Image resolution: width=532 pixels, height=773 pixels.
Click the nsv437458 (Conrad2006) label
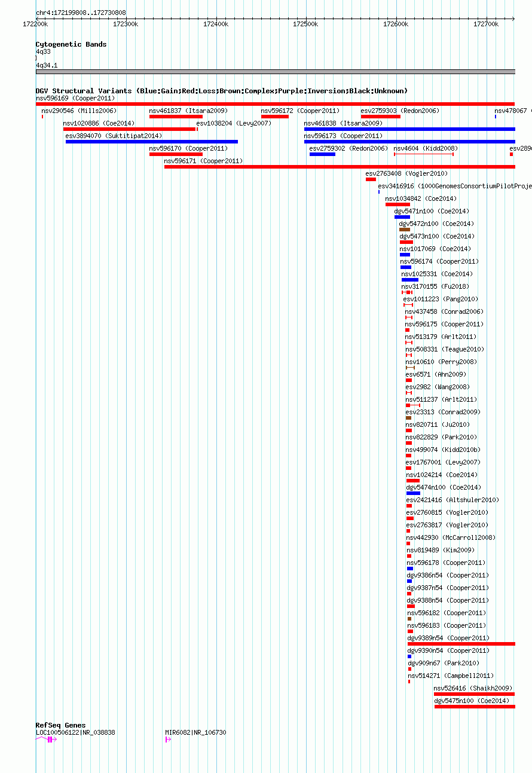click(444, 311)
